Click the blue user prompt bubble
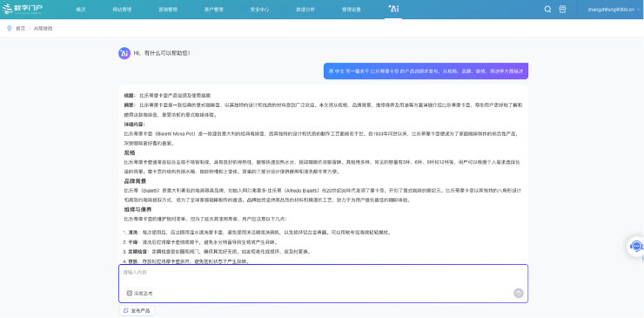The image size is (644, 318). pyautogui.click(x=426, y=71)
